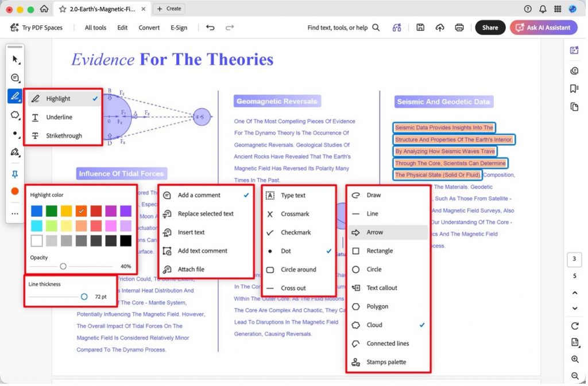Rotate the page using the rotate icon
Image resolution: width=588 pixels, height=386 pixels.
[574, 326]
